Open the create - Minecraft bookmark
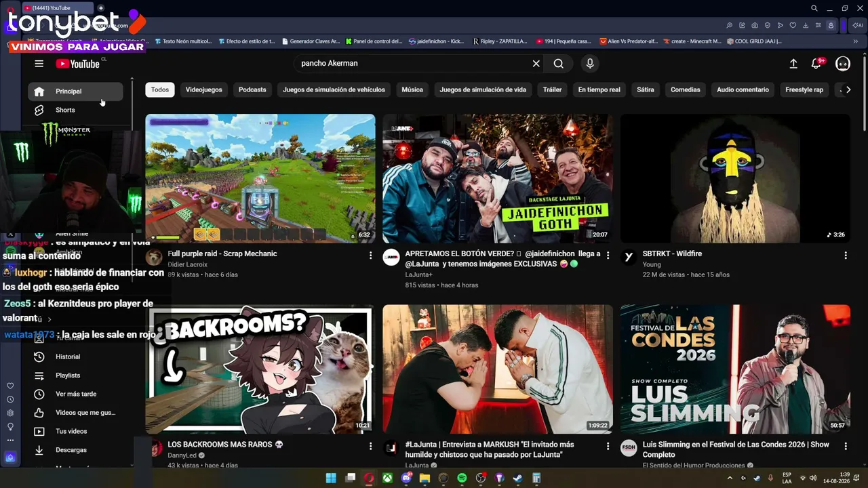The width and height of the screenshot is (868, 488). (x=692, y=41)
